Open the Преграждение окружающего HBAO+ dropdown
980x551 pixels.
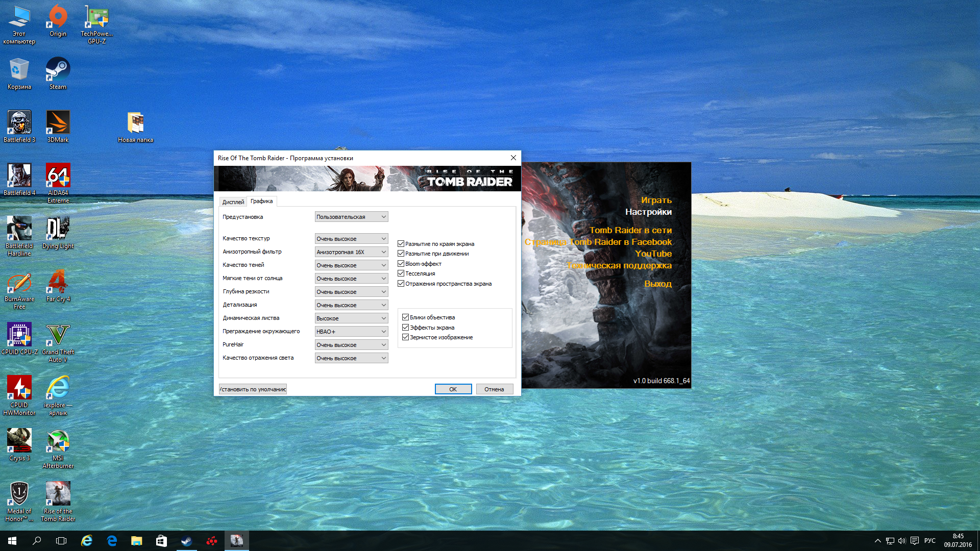tap(351, 332)
